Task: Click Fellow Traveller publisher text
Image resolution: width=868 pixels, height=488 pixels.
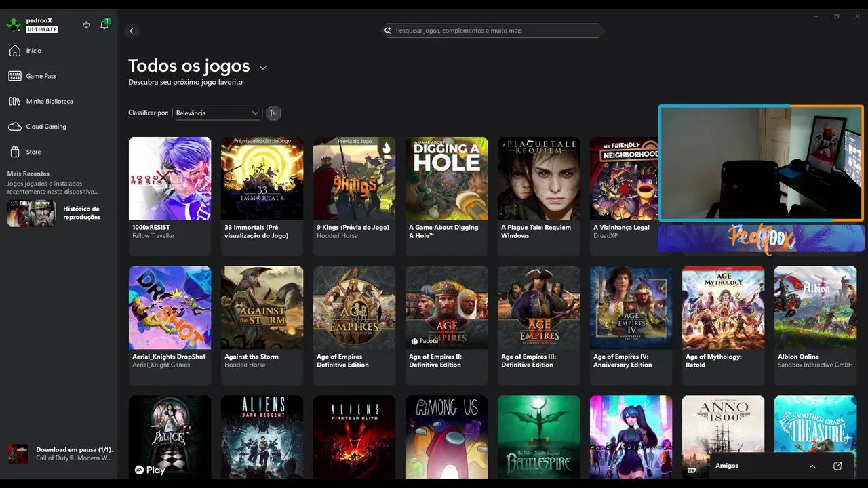Action: [x=153, y=236]
